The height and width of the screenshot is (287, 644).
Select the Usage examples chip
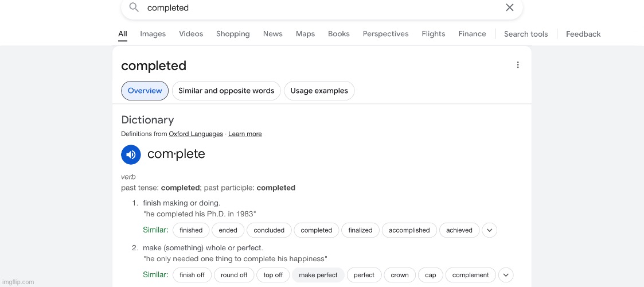coord(319,91)
